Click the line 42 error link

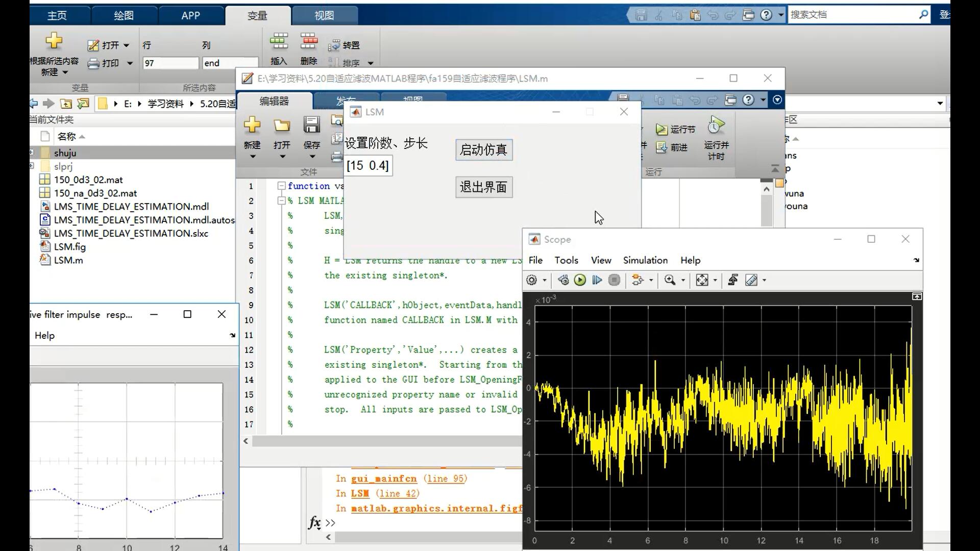[x=397, y=493]
